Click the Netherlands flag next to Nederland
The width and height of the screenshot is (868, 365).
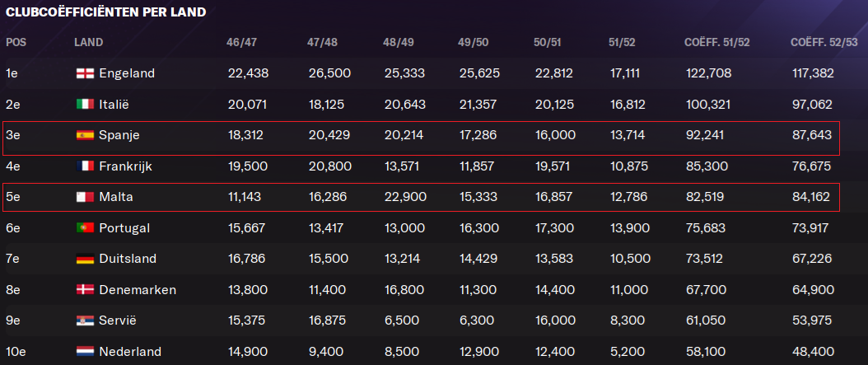86,352
